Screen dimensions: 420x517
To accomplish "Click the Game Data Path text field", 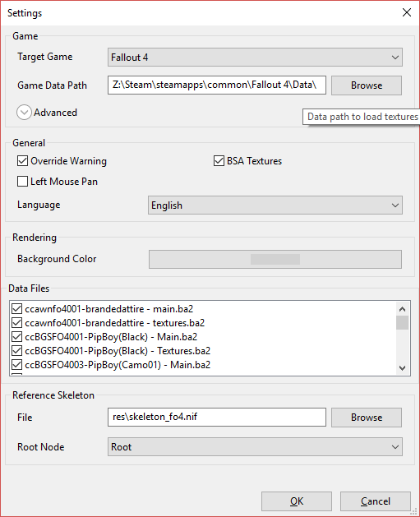I will tap(217, 85).
